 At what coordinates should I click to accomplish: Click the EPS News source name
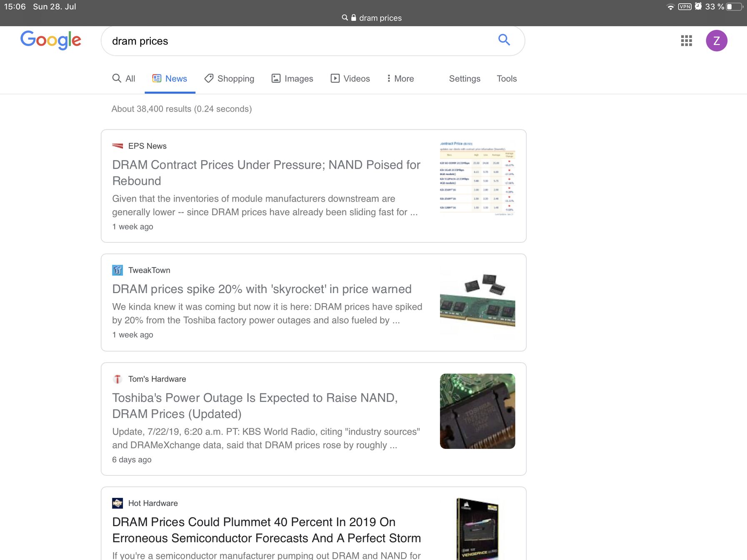tap(147, 146)
